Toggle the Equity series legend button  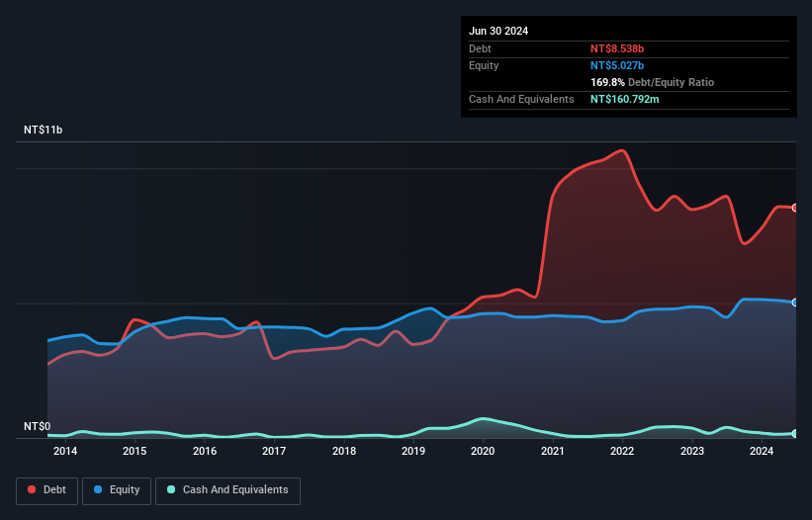[117, 490]
